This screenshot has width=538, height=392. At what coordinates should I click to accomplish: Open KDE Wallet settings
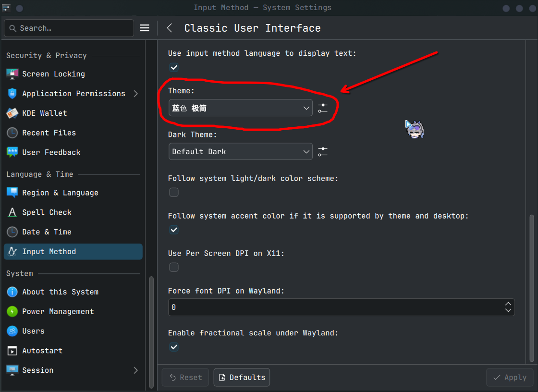point(44,113)
